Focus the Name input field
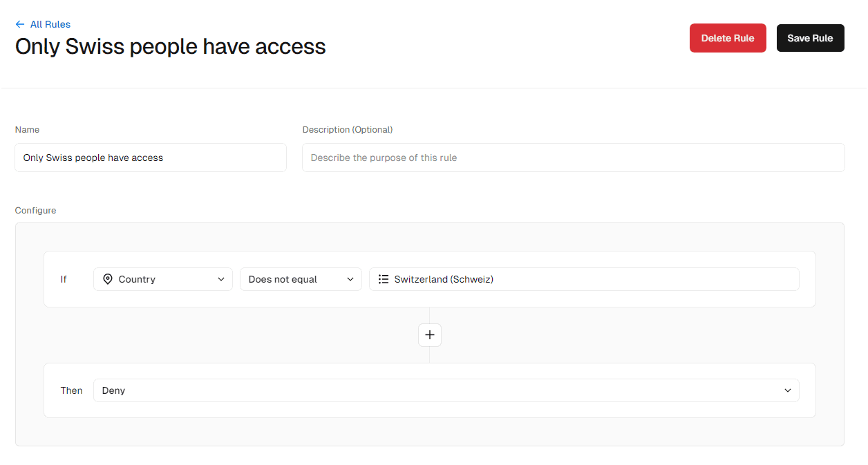The width and height of the screenshot is (868, 465). tap(151, 158)
